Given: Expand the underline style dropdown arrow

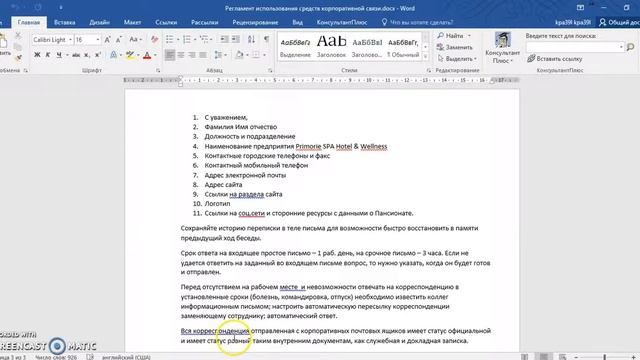Looking at the screenshot, I should (67, 55).
